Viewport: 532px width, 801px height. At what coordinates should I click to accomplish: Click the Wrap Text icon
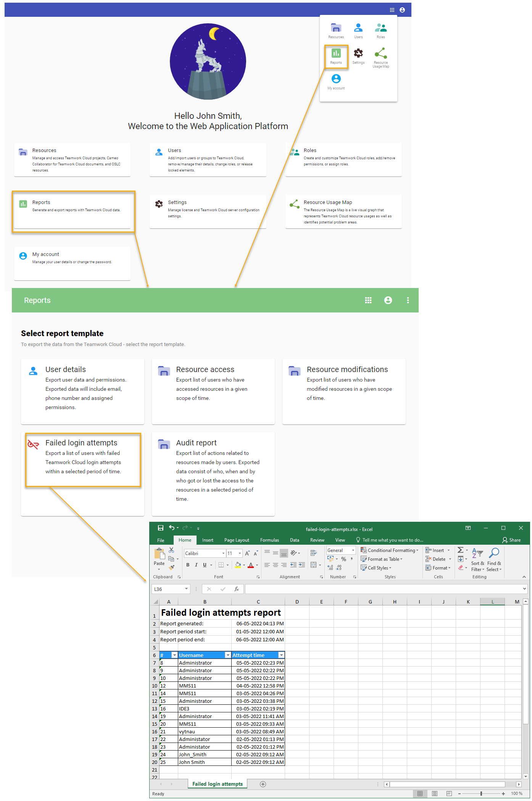point(314,553)
